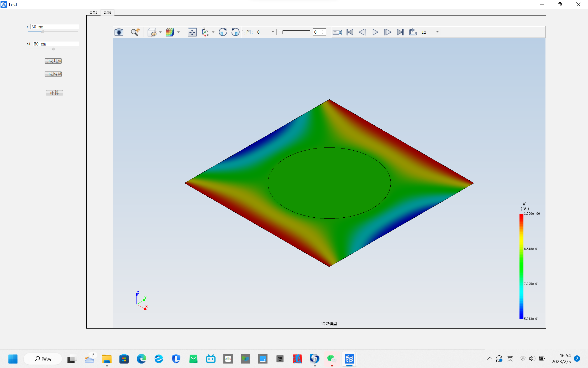This screenshot has height=368, width=588.
Task: Click the 结果模型 label below the model
Action: [x=329, y=324]
